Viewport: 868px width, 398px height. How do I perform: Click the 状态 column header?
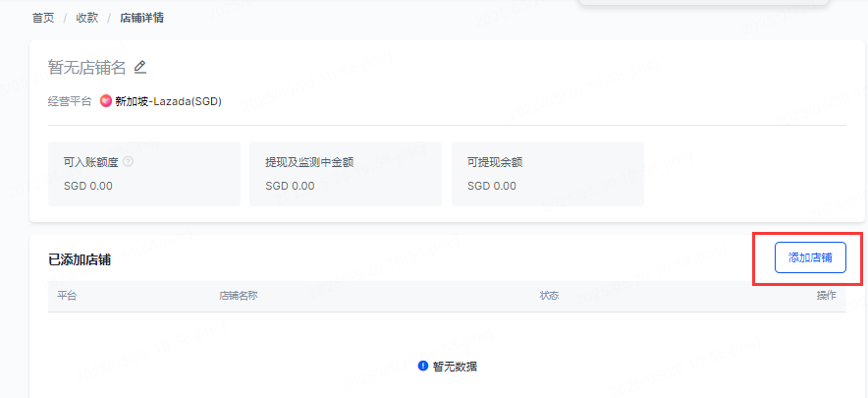coord(550,295)
